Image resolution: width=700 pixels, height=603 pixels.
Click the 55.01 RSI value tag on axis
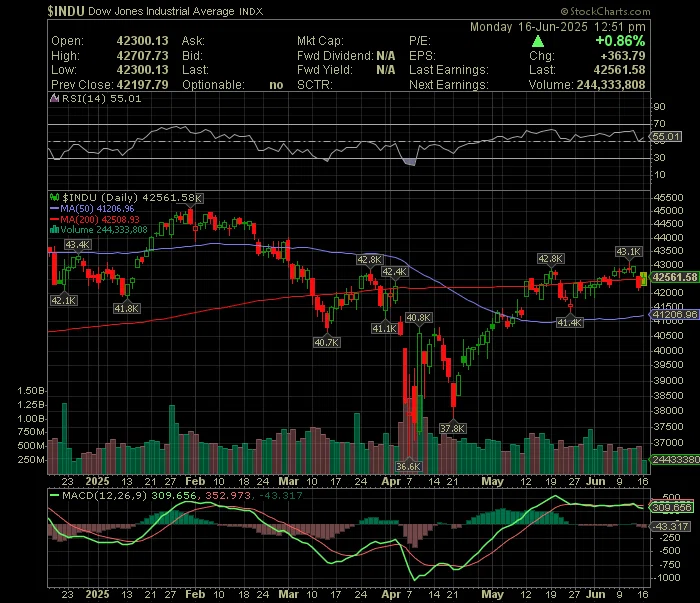666,137
